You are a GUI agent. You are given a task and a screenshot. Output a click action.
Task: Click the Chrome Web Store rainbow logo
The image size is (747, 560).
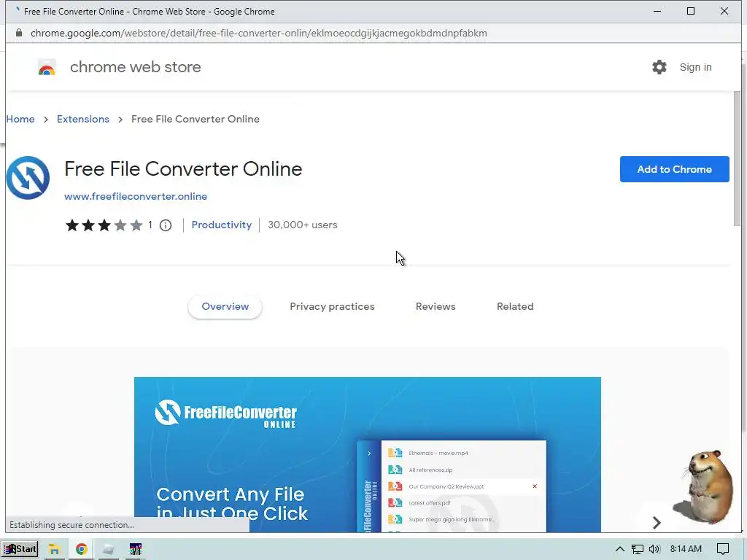coord(47,67)
